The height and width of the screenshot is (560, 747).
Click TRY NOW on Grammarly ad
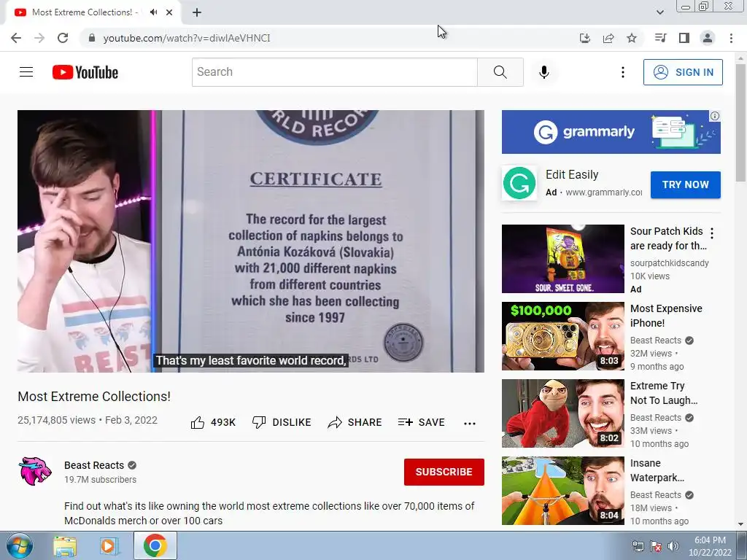[x=686, y=184]
